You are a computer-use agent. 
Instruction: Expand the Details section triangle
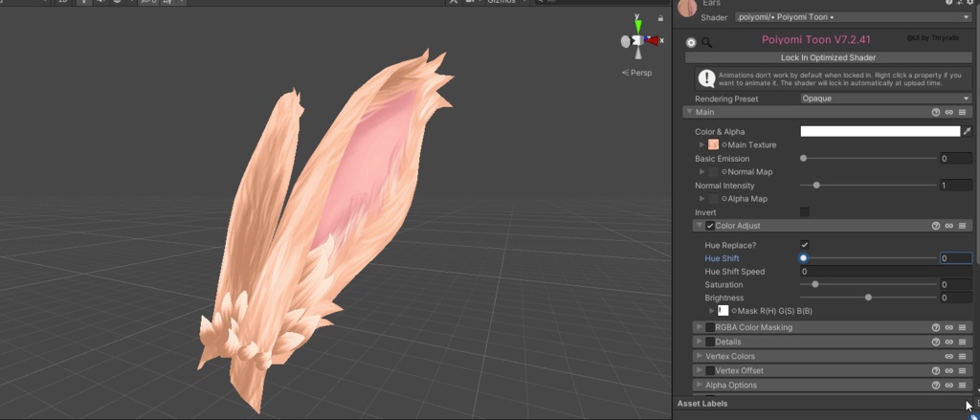[x=700, y=342]
